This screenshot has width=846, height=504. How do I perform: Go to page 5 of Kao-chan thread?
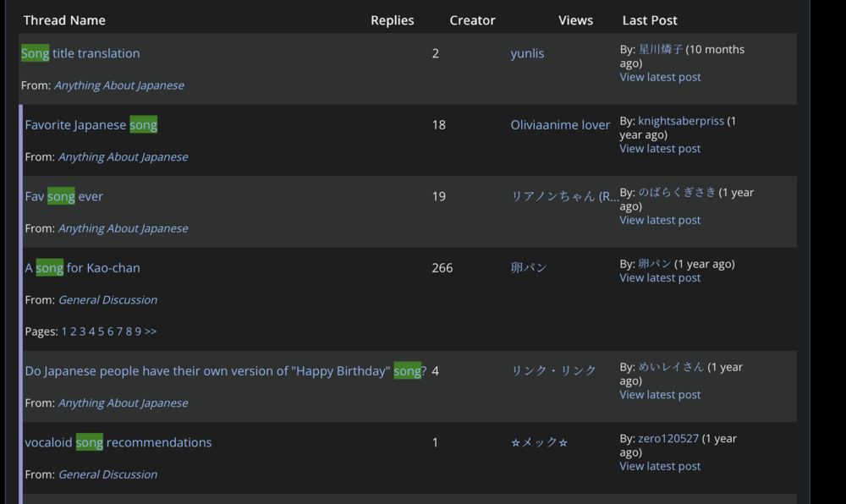pos(101,331)
